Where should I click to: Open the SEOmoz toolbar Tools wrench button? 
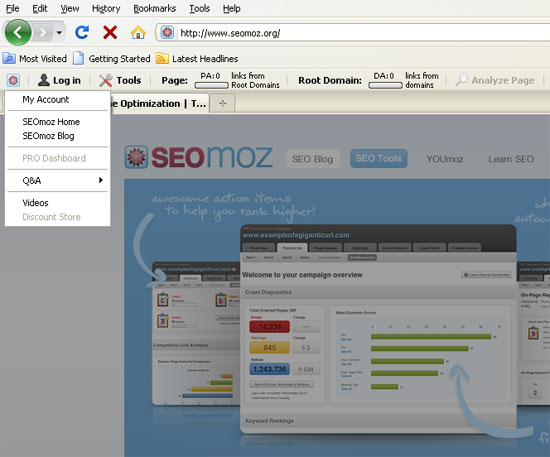click(x=120, y=80)
